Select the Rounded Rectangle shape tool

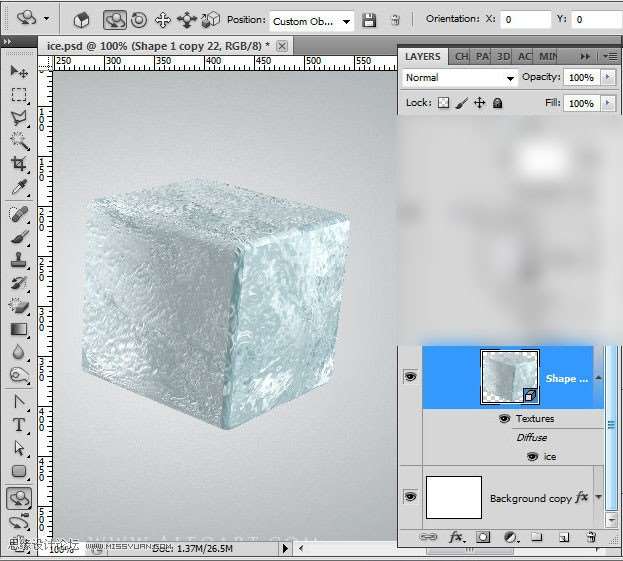tap(19, 472)
